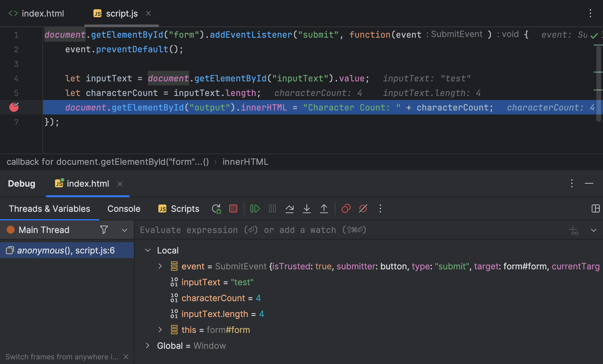Resume program execution

pos(254,208)
